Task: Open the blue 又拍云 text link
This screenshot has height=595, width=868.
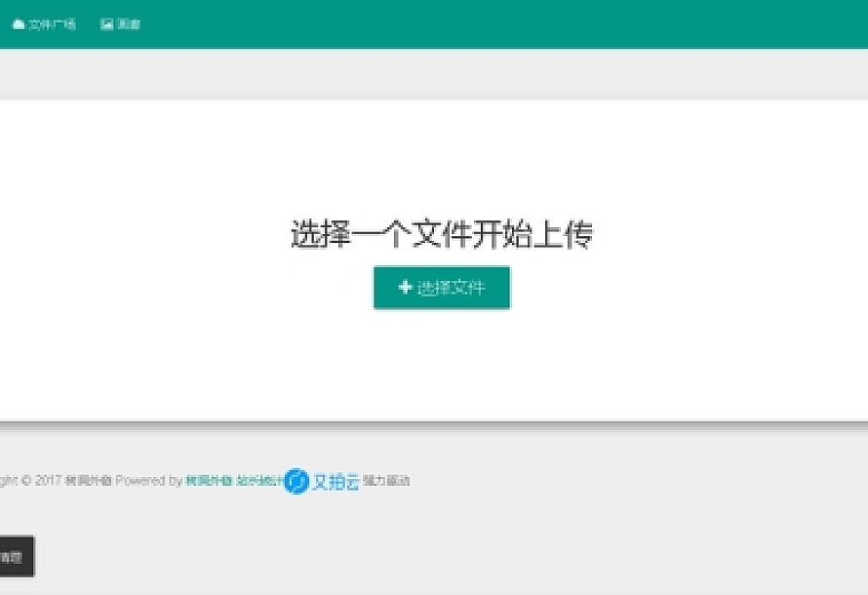Action: click(335, 481)
